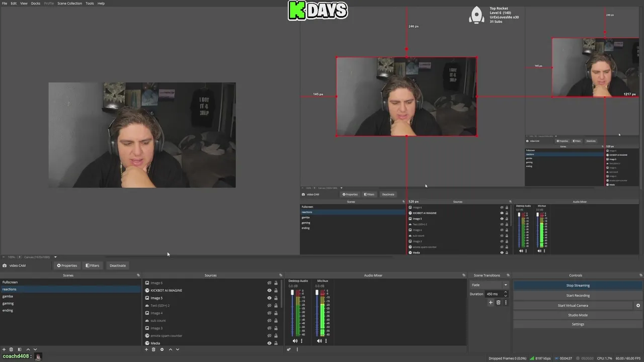Image resolution: width=644 pixels, height=362 pixels.
Task: Click Start Recording button
Action: 578,295
